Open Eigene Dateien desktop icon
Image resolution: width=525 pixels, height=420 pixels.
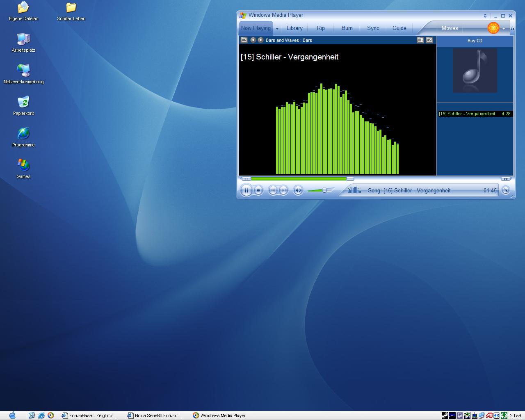click(23, 11)
